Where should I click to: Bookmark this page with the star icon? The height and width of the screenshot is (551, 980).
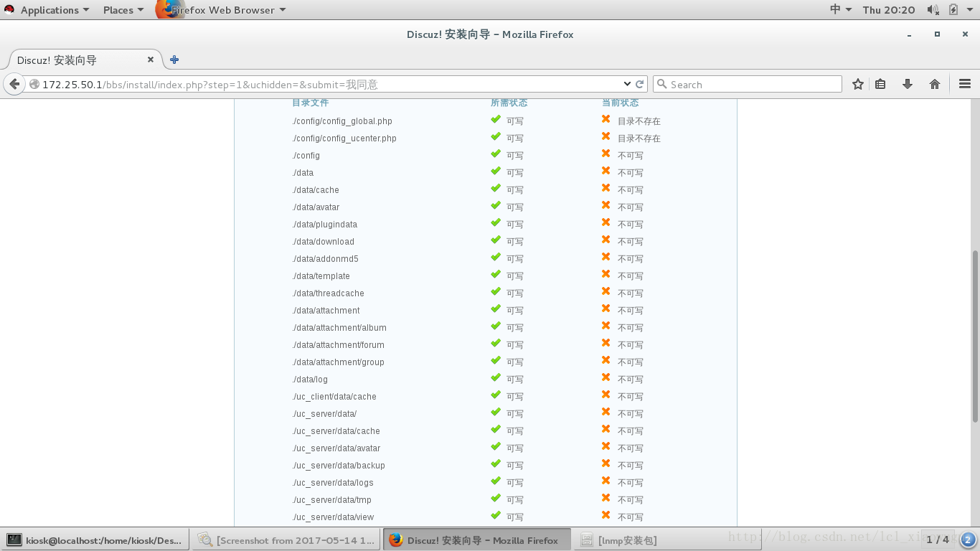(x=858, y=84)
